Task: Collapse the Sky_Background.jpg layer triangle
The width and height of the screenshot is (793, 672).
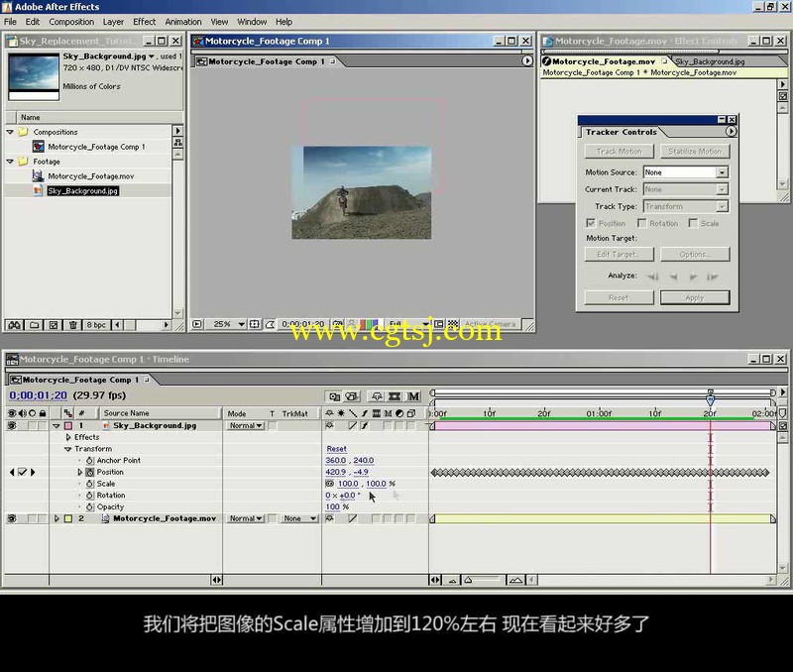Action: click(x=57, y=426)
